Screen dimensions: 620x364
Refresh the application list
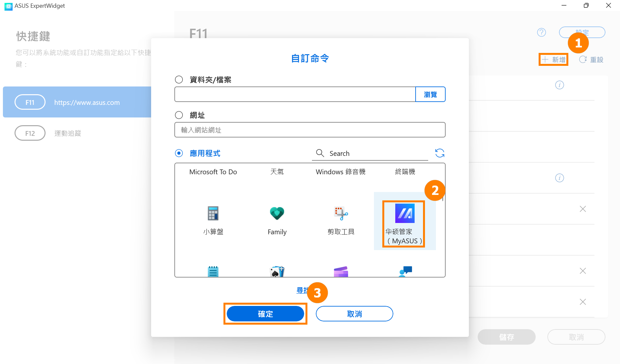pyautogui.click(x=439, y=153)
